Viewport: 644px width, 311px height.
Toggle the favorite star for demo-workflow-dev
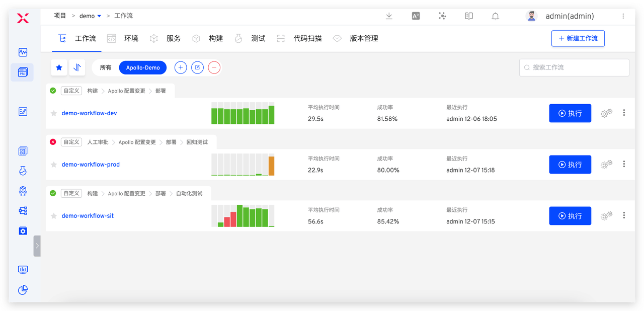[53, 113]
